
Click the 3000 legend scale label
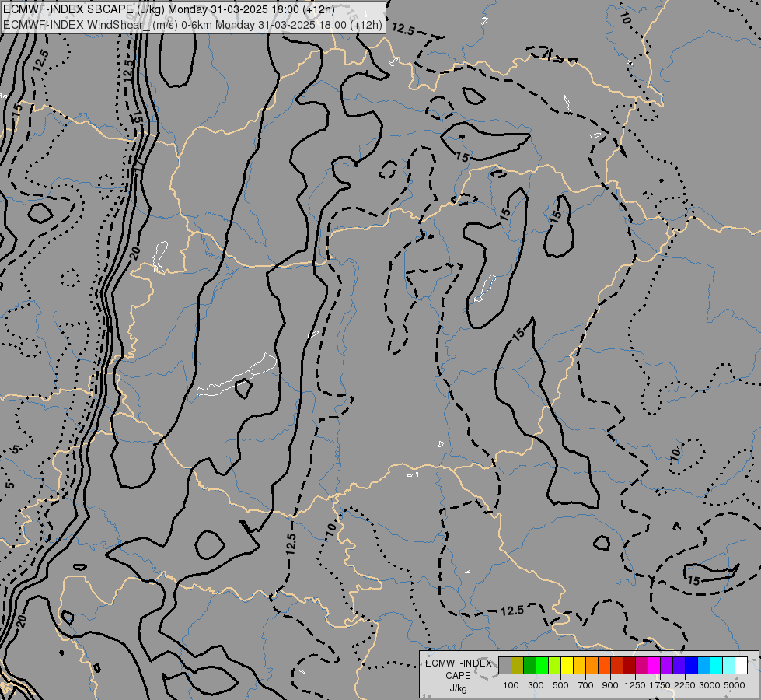pos(710,685)
